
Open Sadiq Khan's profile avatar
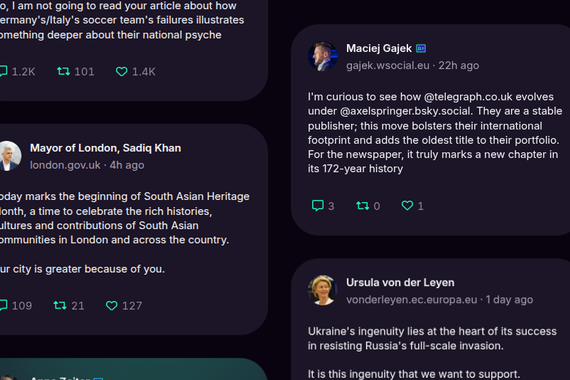(10, 156)
